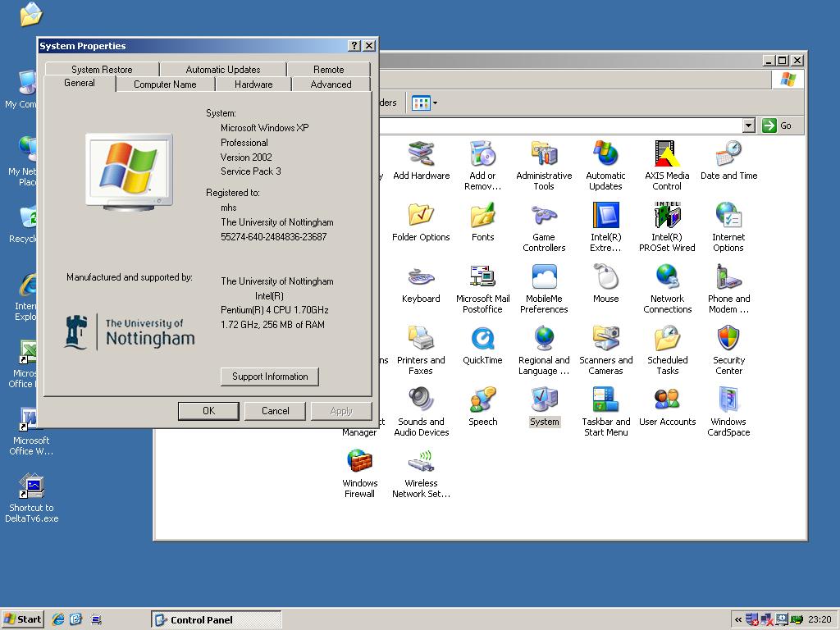Click the System Properties help question button
The image size is (840, 630).
click(354, 46)
